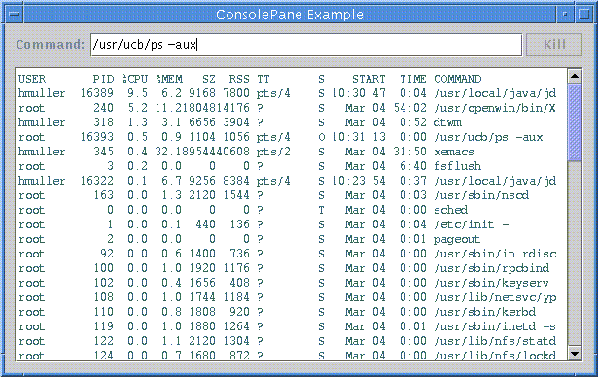The image size is (598, 377).
Task: Click the vertical scrollbar thumb
Action: tap(574, 122)
